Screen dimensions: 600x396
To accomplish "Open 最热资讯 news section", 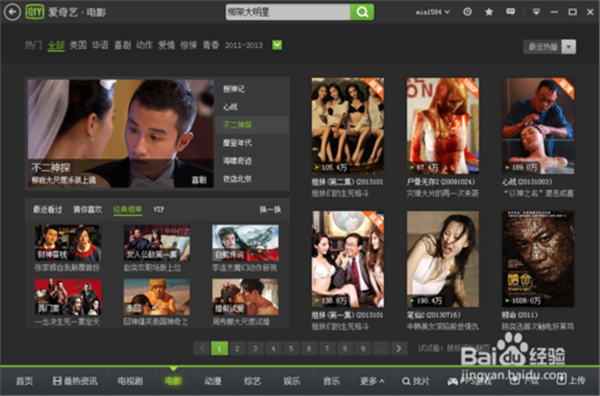I will [75, 381].
